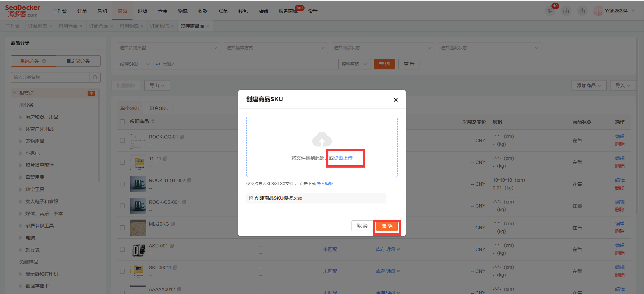The image size is (644, 294).
Task: Open the 哎呷SKU field selector dropdown
Action: [x=135, y=64]
